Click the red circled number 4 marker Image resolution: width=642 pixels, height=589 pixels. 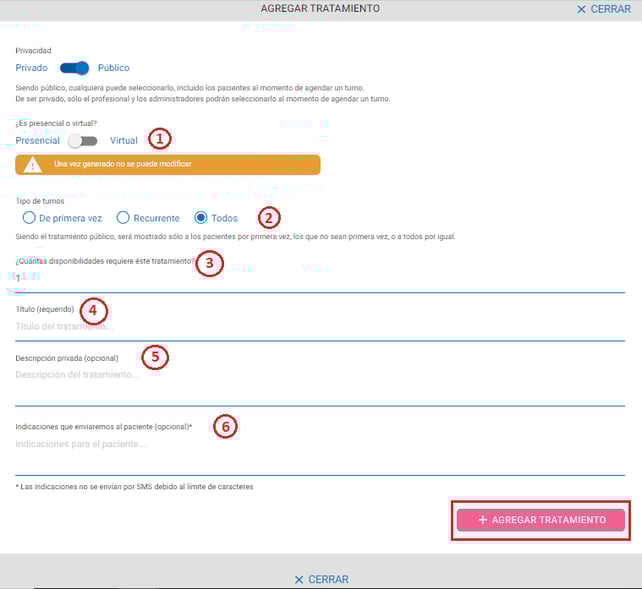(93, 310)
